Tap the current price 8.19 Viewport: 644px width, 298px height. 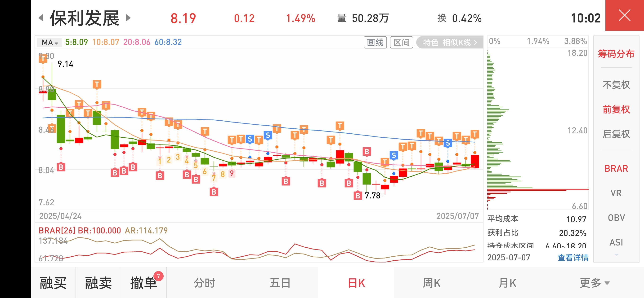click(183, 18)
